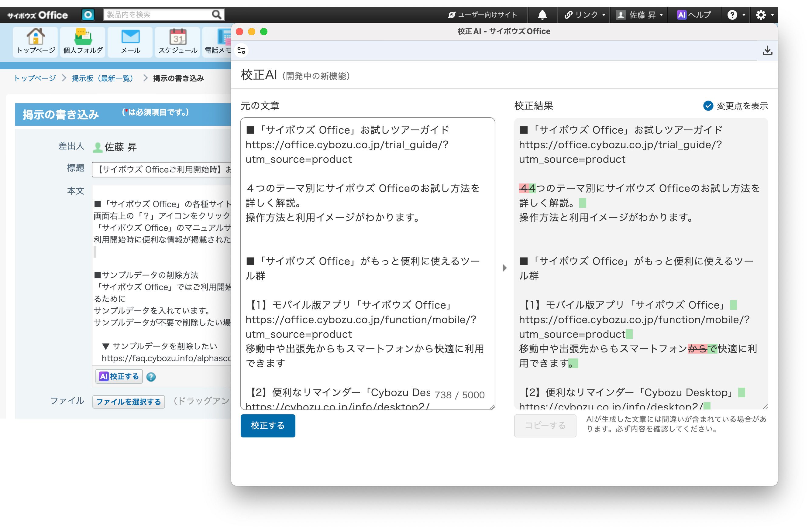Click the notification bell icon
The image size is (812, 531).
pyautogui.click(x=542, y=14)
